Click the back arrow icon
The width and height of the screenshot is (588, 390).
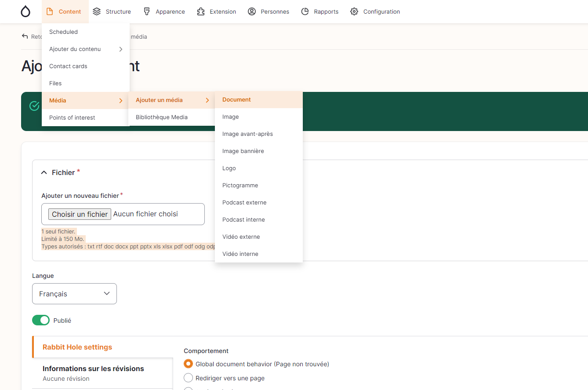coord(25,36)
